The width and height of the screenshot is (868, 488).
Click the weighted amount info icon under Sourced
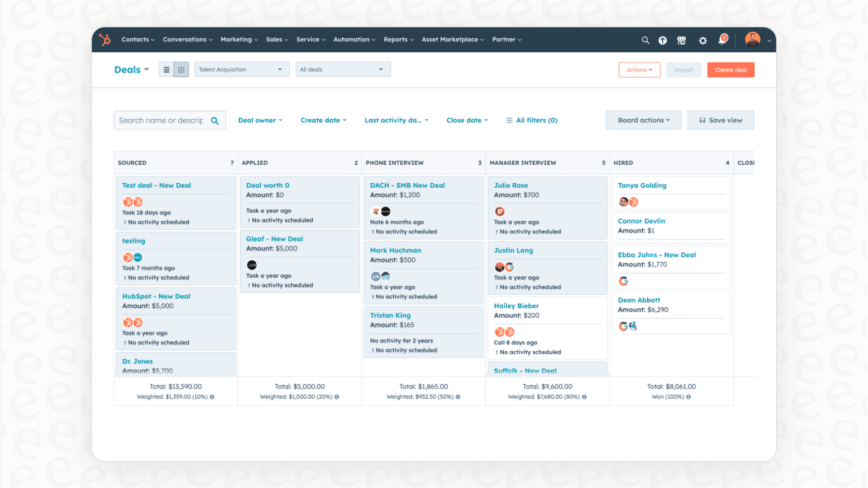coord(212,397)
